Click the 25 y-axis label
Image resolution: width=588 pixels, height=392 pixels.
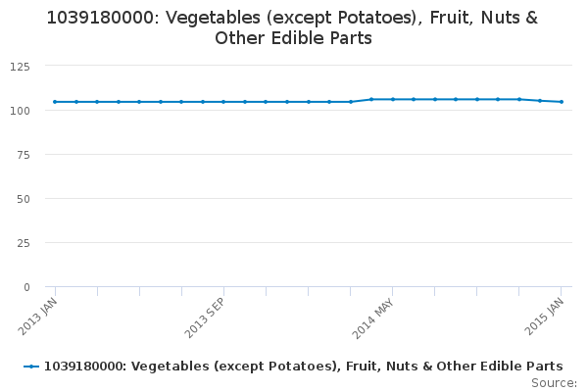pyautogui.click(x=22, y=243)
